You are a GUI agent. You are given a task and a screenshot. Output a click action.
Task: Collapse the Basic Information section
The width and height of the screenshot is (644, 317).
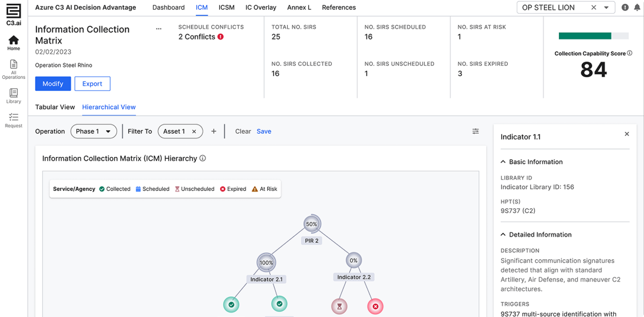click(503, 162)
